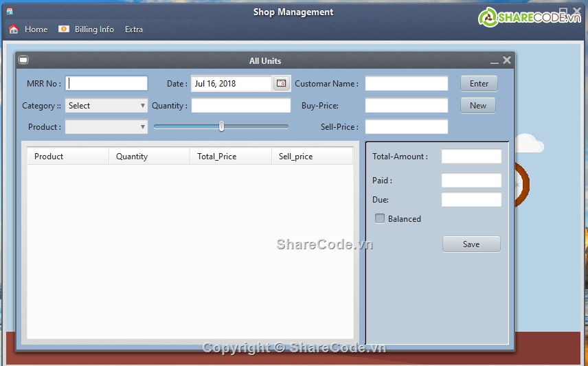Click the Billing Info money icon
This screenshot has width=588, height=366.
[64, 30]
